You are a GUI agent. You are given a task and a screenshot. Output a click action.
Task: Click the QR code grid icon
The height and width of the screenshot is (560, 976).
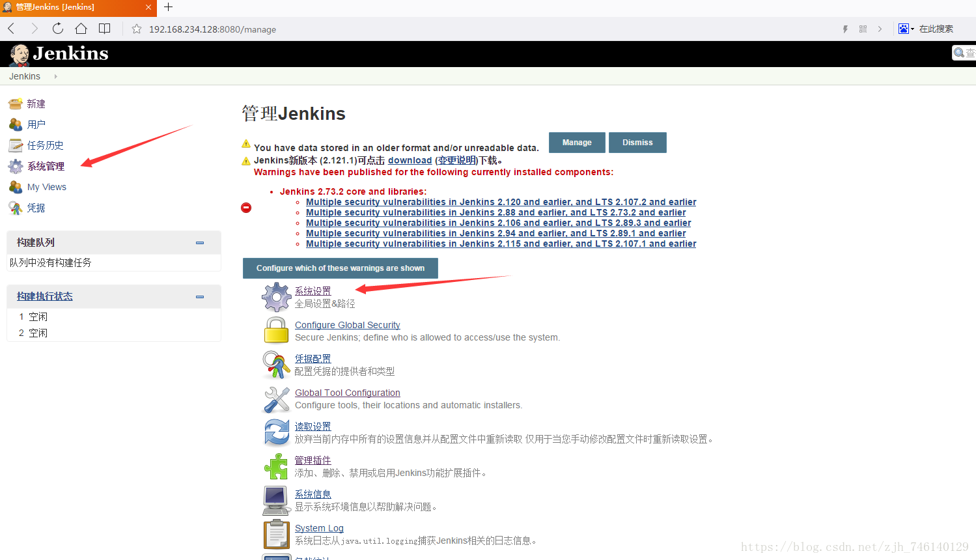pyautogui.click(x=863, y=29)
